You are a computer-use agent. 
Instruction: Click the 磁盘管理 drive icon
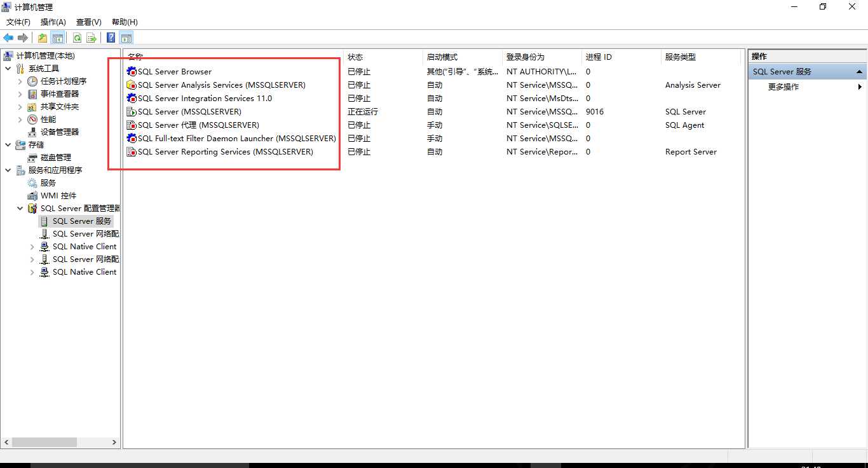[32, 158]
